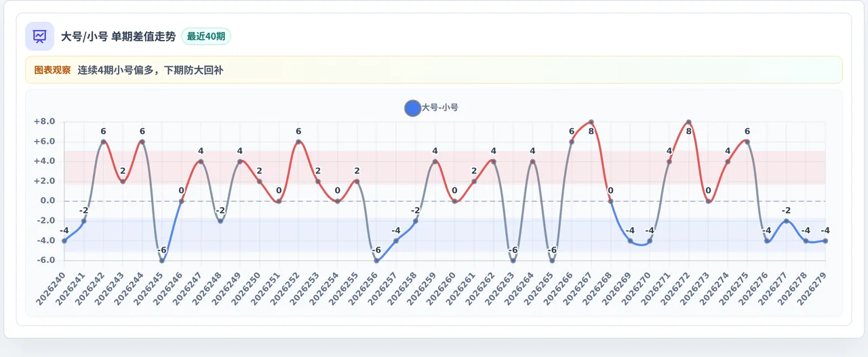
Task: Click the -6 point at period 2026245
Action: point(162,261)
